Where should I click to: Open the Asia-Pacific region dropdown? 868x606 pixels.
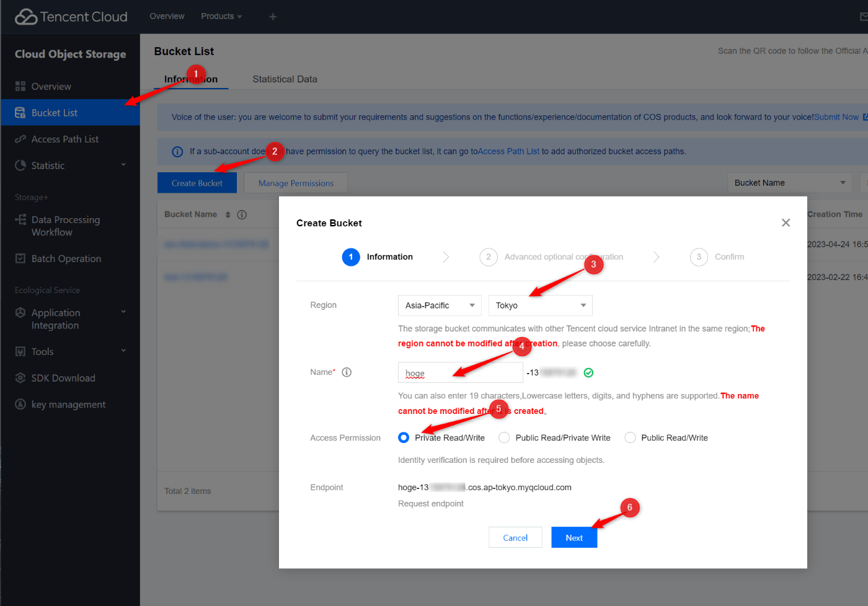440,305
